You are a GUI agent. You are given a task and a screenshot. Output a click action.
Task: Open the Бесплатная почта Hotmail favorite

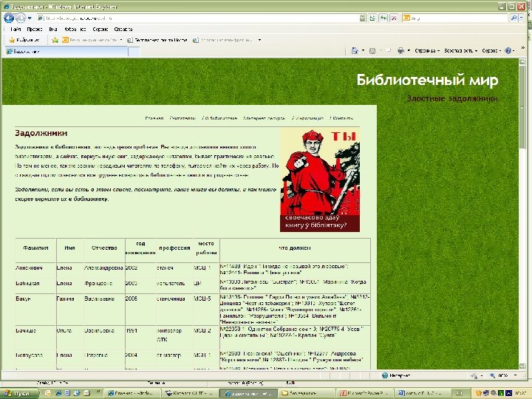pyautogui.click(x=157, y=40)
